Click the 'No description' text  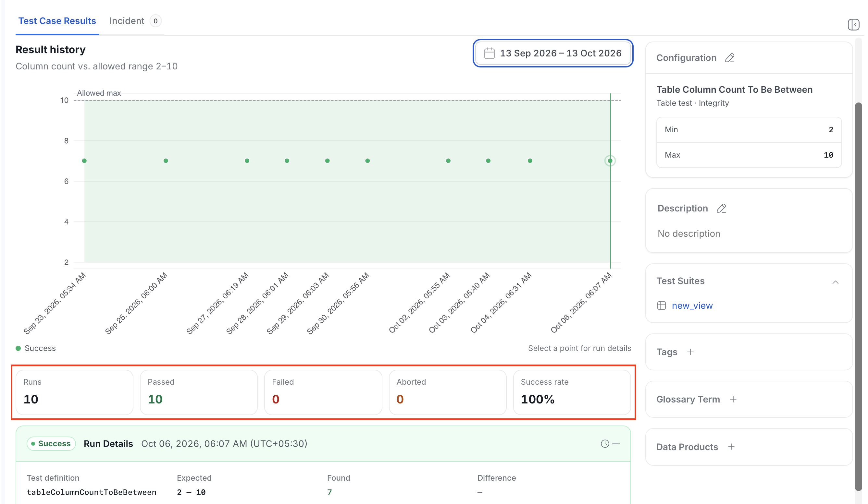point(688,234)
